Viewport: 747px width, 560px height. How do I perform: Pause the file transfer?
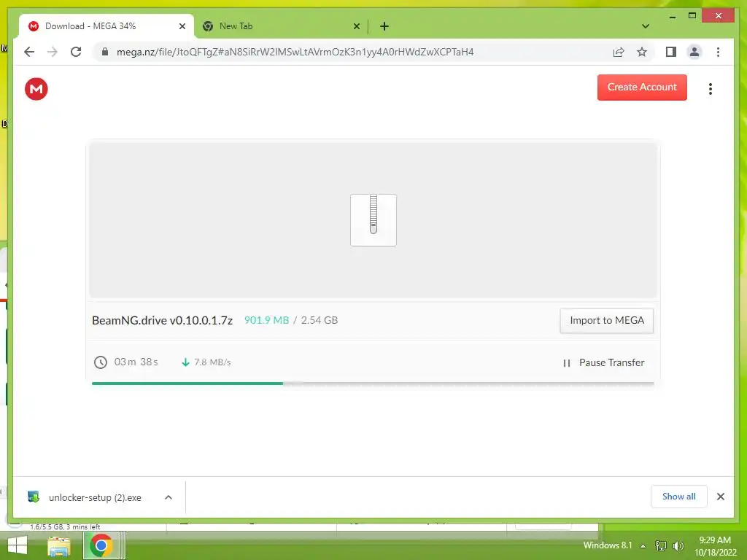[603, 363]
